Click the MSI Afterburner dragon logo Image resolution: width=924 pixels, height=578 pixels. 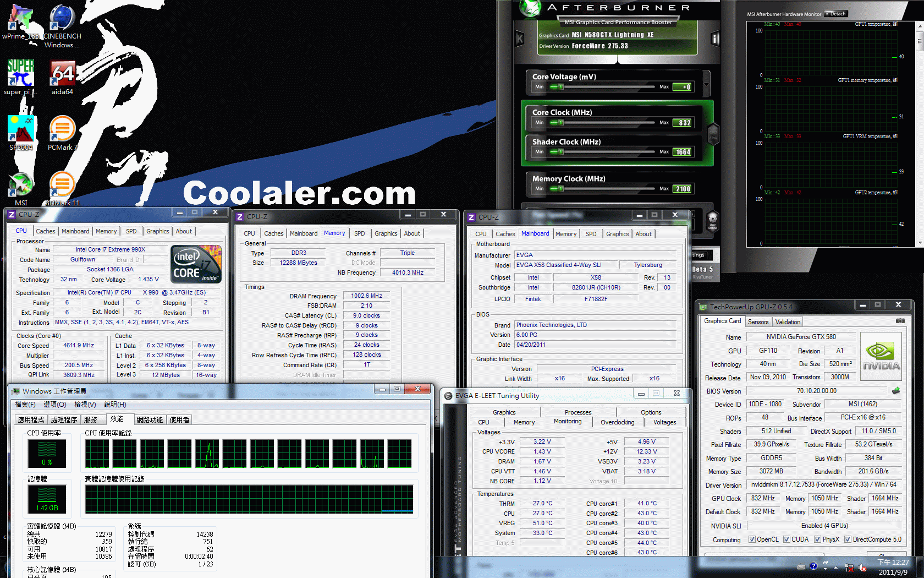pos(530,8)
